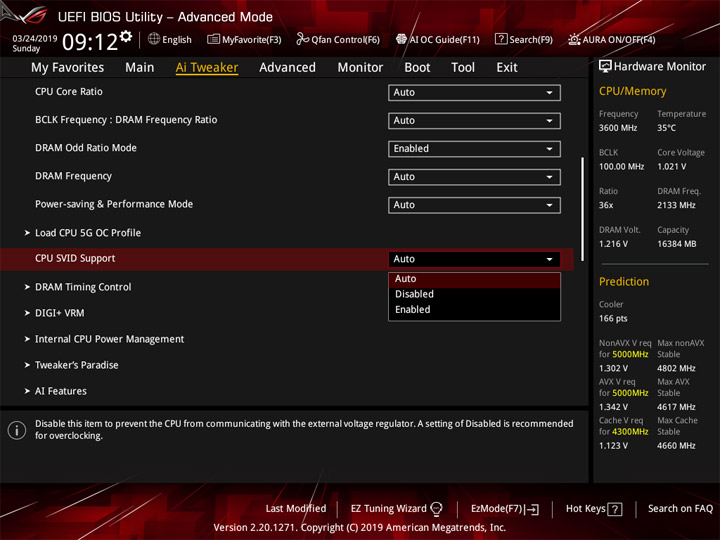Switch to the Main tab
This screenshot has width=720, height=540.
[140, 68]
